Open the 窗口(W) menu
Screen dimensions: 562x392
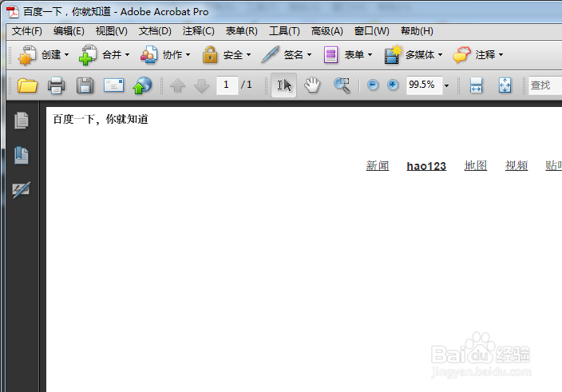pyautogui.click(x=372, y=31)
